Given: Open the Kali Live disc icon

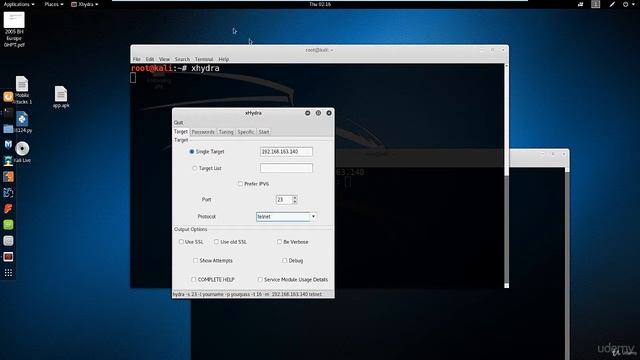Looking at the screenshot, I should tap(22, 152).
